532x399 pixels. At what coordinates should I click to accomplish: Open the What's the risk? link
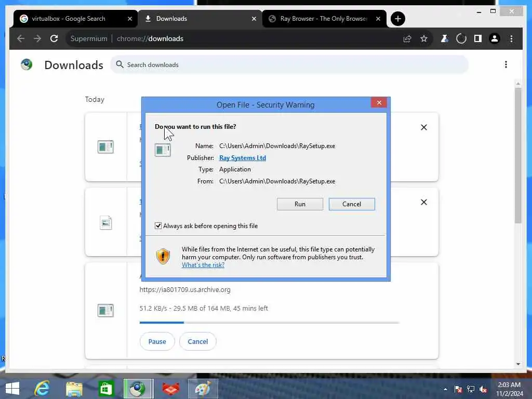click(x=203, y=265)
